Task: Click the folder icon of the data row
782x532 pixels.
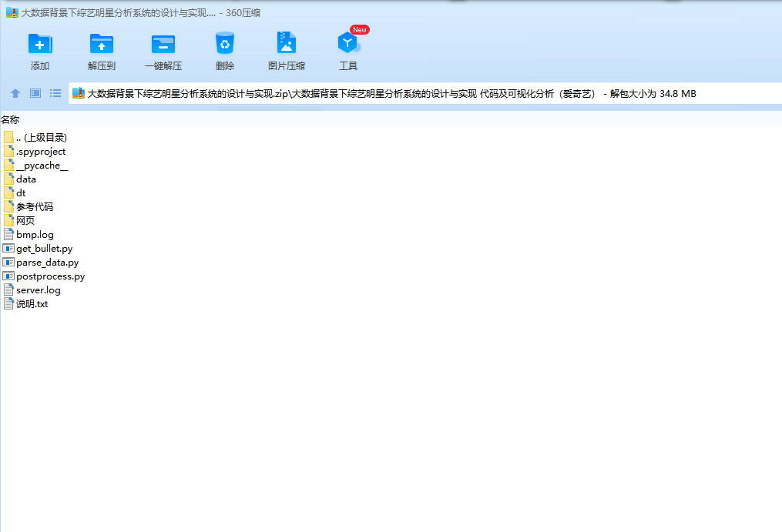Action: tap(8, 179)
